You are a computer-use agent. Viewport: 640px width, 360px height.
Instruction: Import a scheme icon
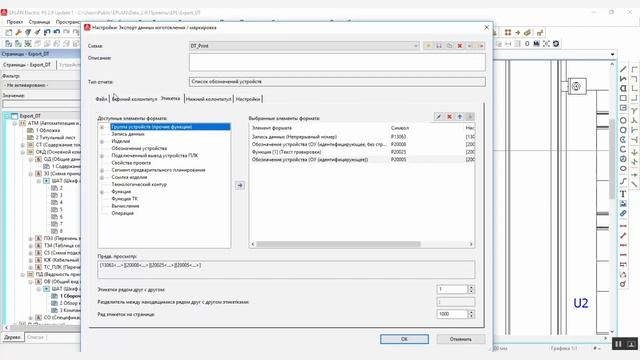click(470, 46)
